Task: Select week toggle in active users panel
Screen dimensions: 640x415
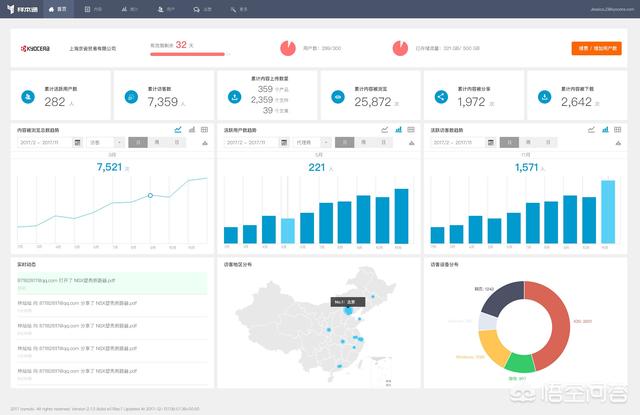Action: [x=363, y=142]
